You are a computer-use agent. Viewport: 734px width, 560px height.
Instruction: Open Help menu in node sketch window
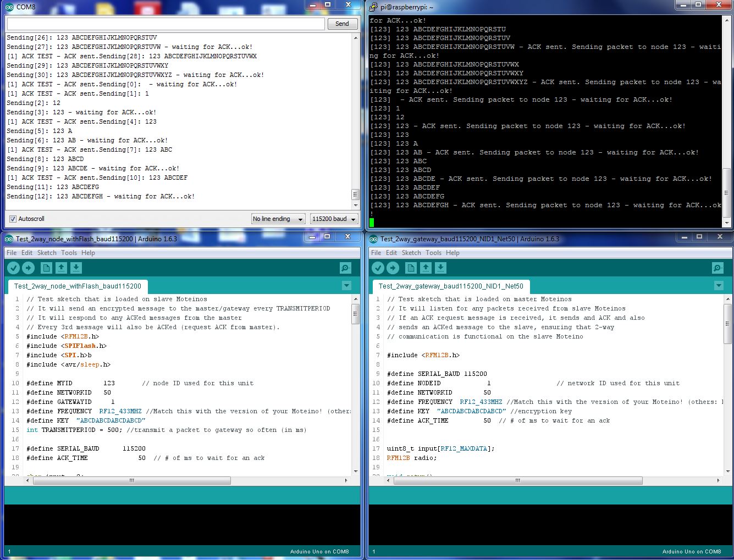[88, 253]
